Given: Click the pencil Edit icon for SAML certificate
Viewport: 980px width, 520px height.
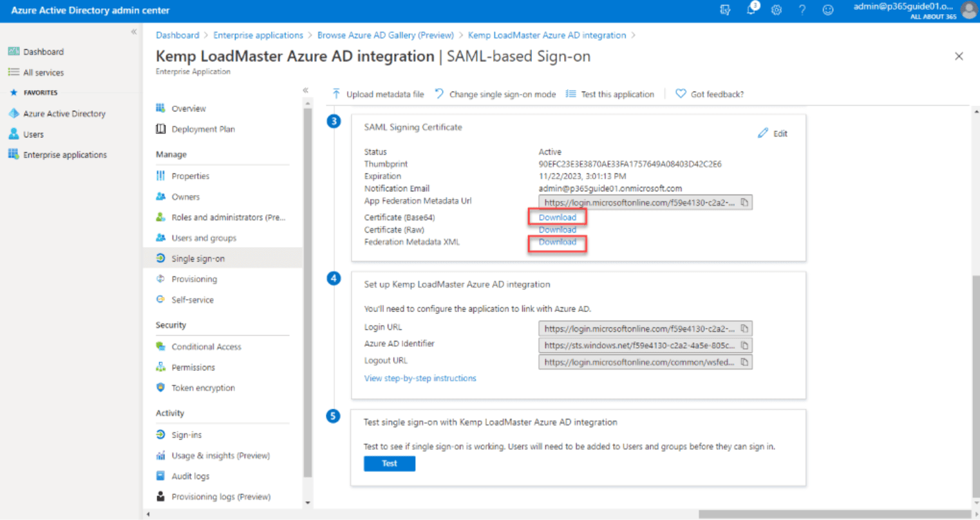Looking at the screenshot, I should point(763,133).
